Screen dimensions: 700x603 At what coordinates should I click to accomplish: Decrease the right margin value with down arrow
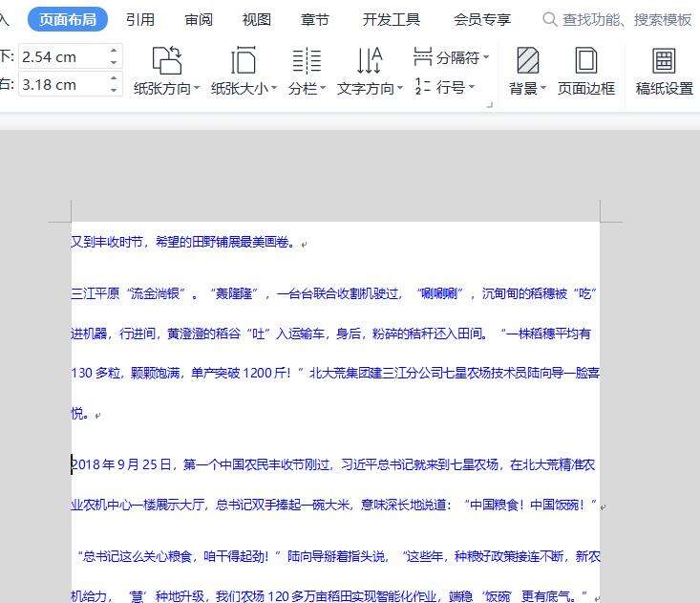(114, 90)
